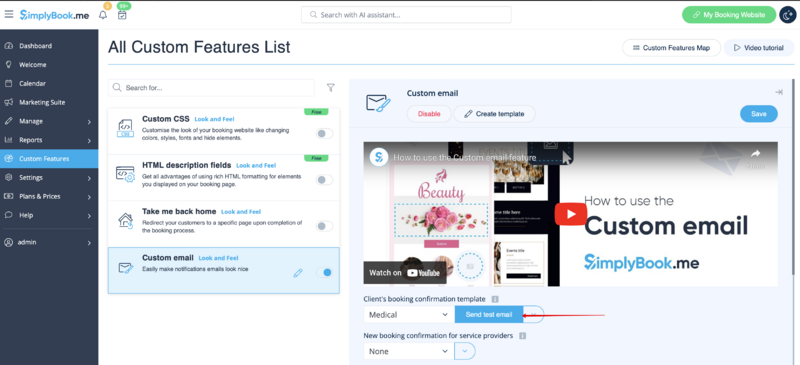
Task: Click the Save button
Action: [x=759, y=114]
